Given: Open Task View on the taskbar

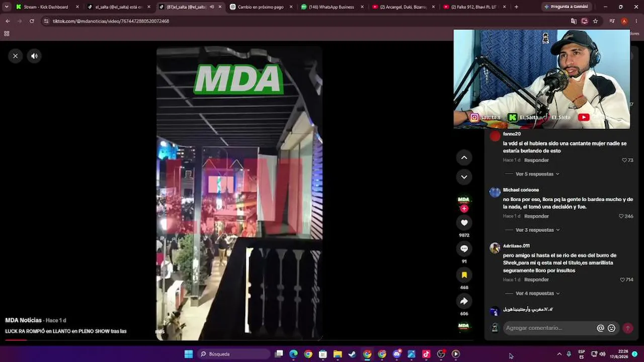Looking at the screenshot, I should pos(279,354).
